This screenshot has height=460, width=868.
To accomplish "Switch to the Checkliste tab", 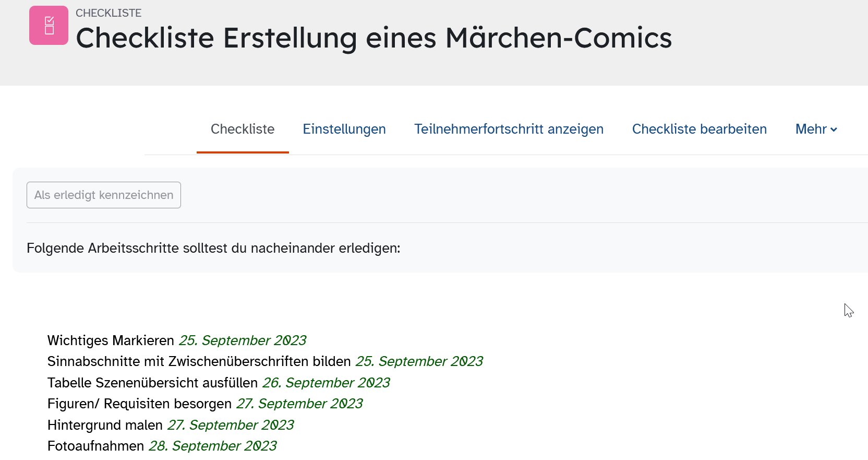I will coord(243,129).
